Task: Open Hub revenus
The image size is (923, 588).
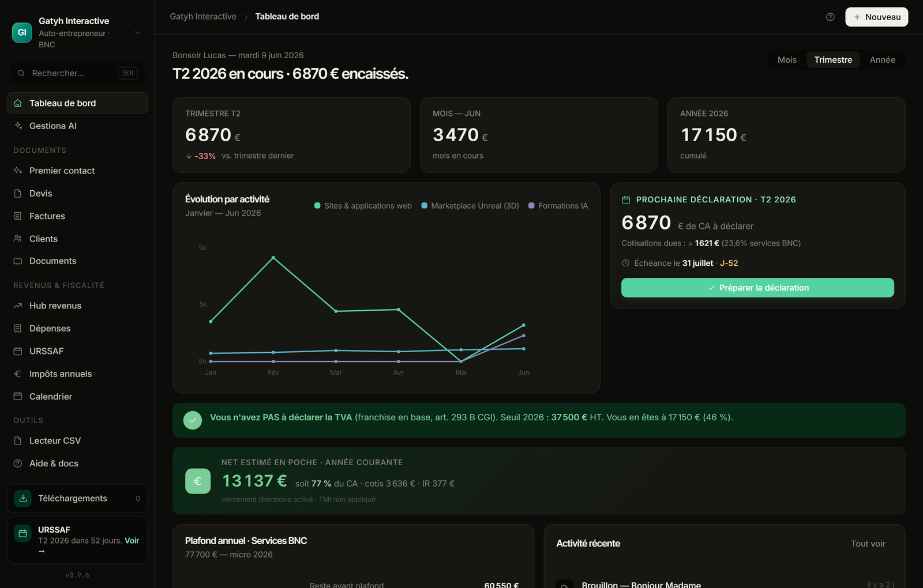Action: pos(77,306)
